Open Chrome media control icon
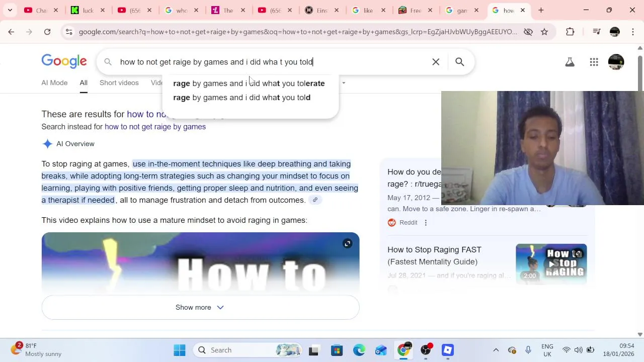644x362 pixels. pos(597,32)
